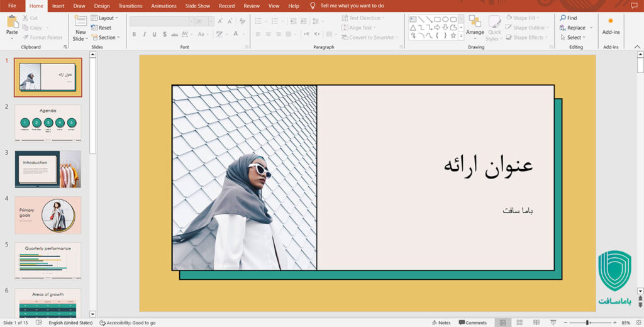
Task: Open the Add-ins button
Action: [611, 28]
